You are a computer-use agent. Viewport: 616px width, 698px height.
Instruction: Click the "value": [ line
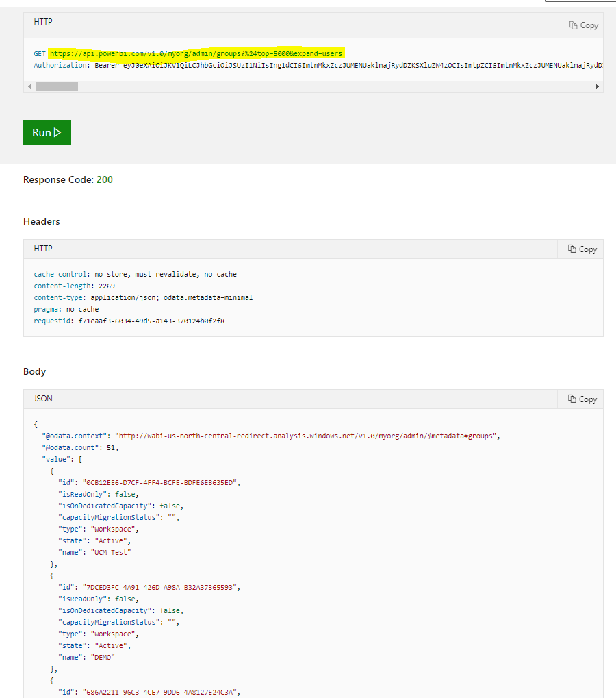(x=62, y=459)
